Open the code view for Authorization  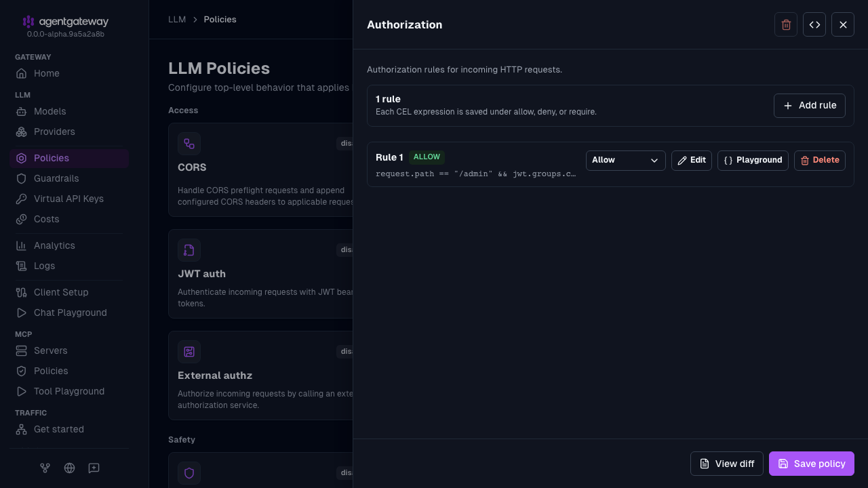(814, 24)
